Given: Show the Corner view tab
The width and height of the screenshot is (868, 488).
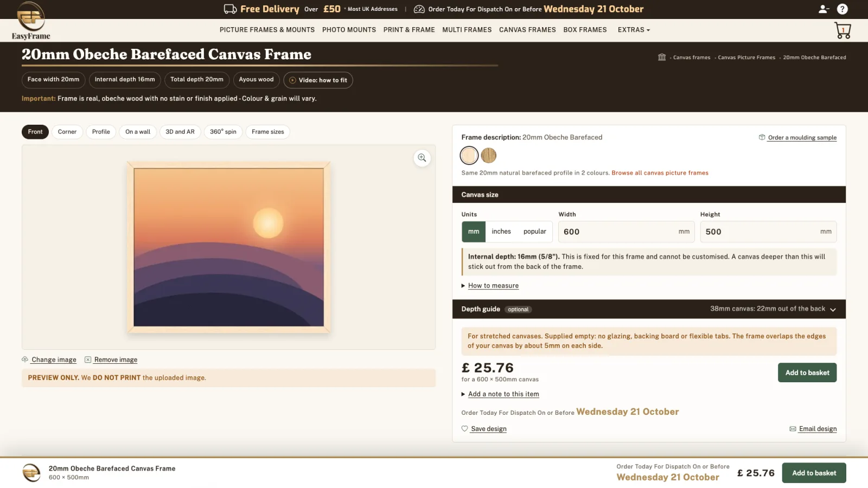Looking at the screenshot, I should click(x=67, y=132).
